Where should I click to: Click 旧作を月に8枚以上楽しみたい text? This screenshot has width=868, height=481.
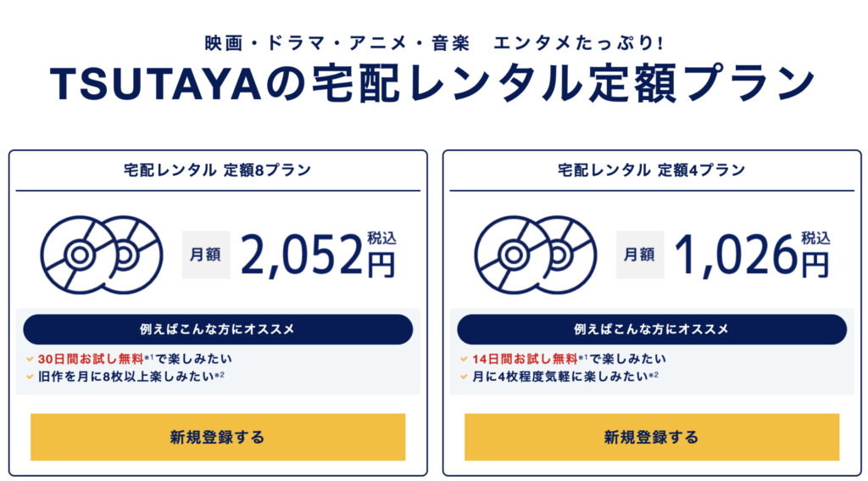click(x=125, y=377)
